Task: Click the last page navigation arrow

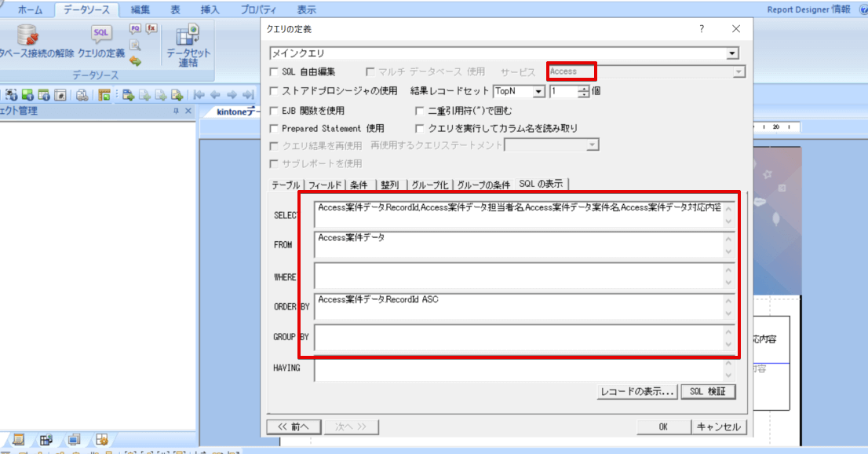Action: coord(248,95)
